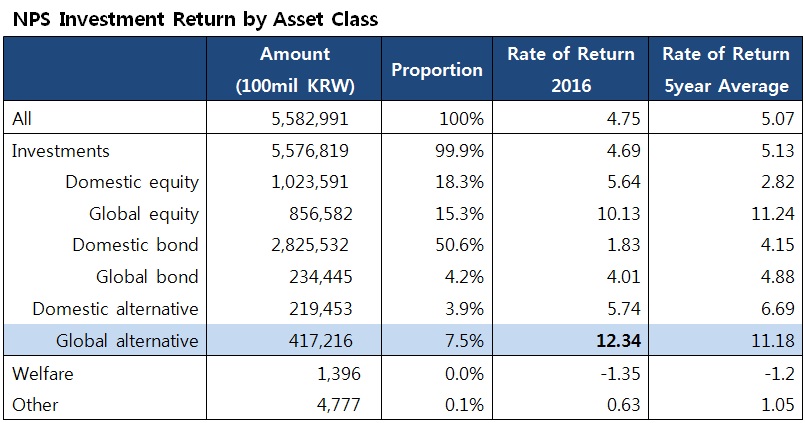
Task: Select the 'All' row label
Action: click(x=22, y=119)
